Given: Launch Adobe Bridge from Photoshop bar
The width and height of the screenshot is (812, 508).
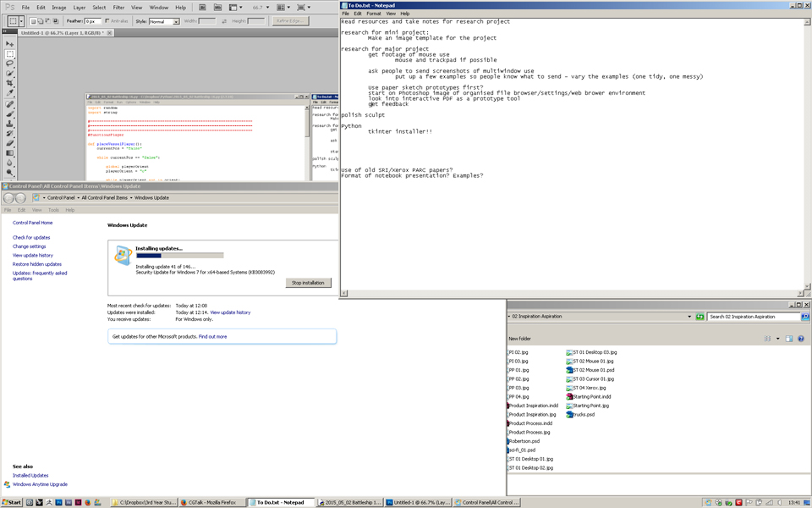Looking at the screenshot, I should (x=202, y=7).
